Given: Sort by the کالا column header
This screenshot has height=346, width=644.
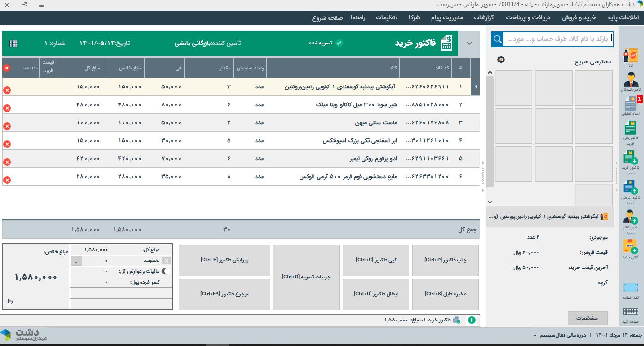Looking at the screenshot, I should tap(333, 68).
